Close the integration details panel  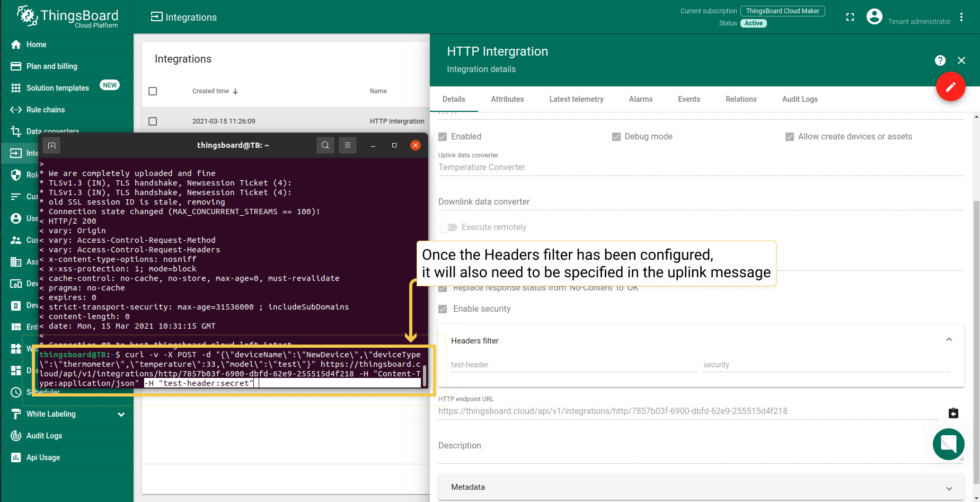click(961, 60)
